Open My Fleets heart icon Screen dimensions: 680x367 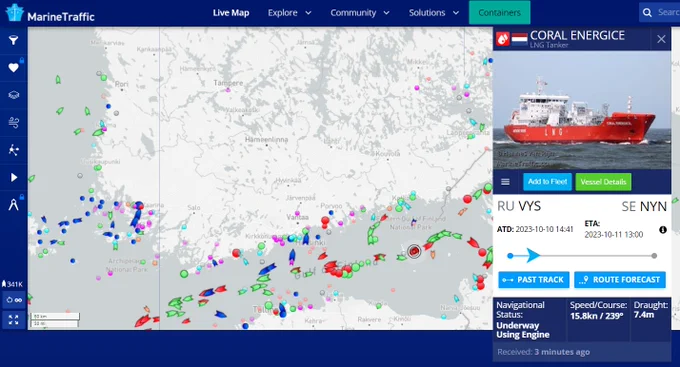pyautogui.click(x=13, y=68)
